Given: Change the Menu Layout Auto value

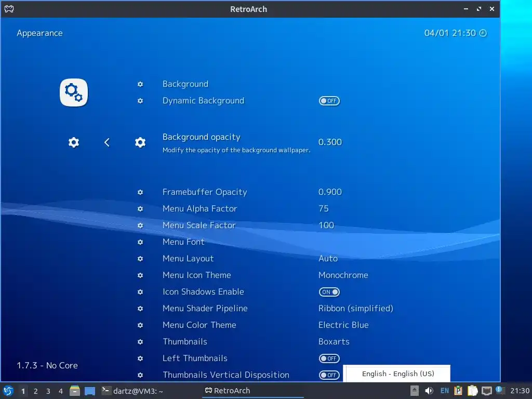Looking at the screenshot, I should 328,259.
